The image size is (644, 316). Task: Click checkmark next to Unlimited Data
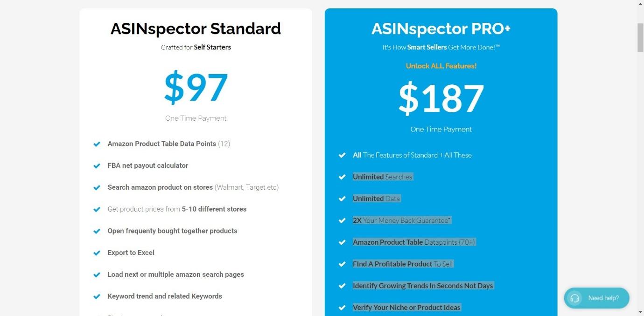pos(342,199)
